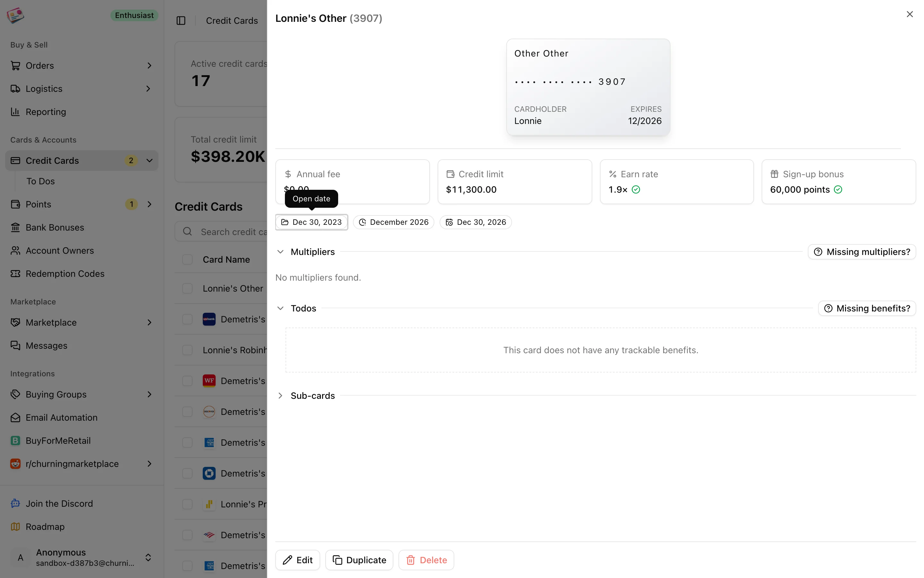This screenshot has height=578, width=924.
Task: Click the Dec 30, 2023 open date chip
Action: (312, 222)
